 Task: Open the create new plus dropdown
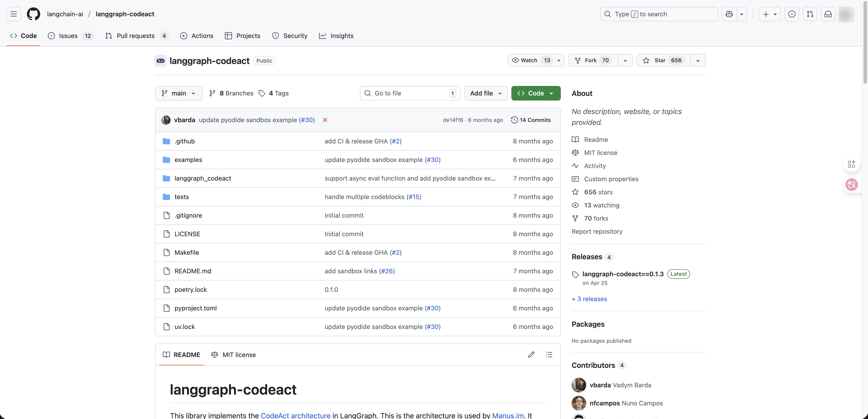770,14
